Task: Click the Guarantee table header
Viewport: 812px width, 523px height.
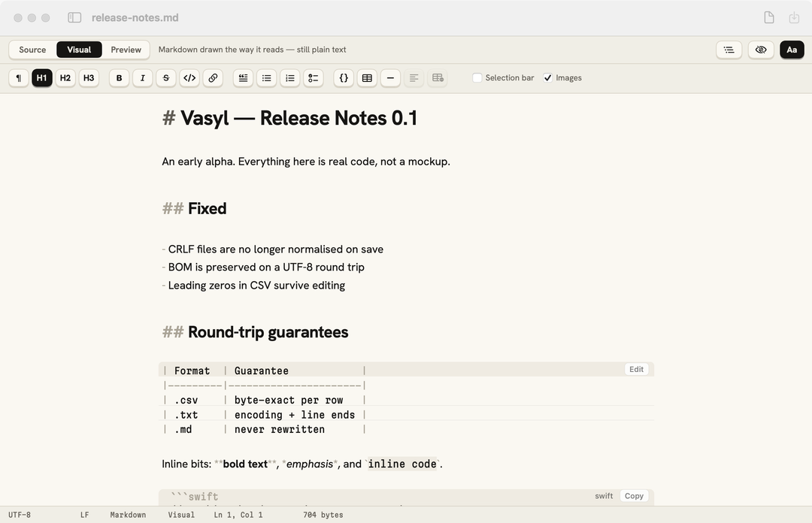Action: pos(262,370)
